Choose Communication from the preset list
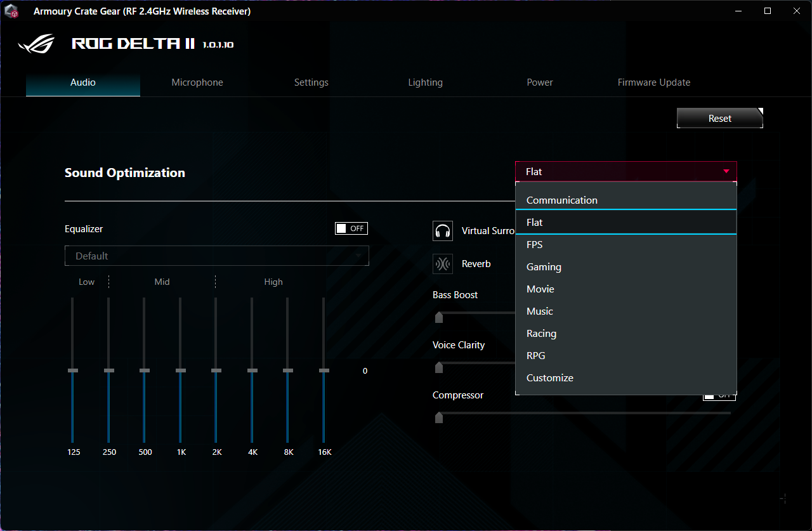Viewport: 812px width, 531px height. (562, 200)
